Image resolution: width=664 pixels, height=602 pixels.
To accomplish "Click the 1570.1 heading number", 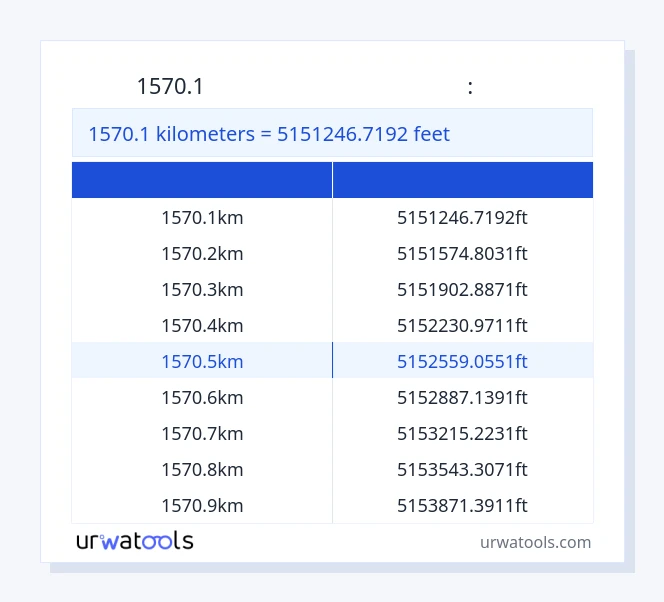I will click(170, 87).
